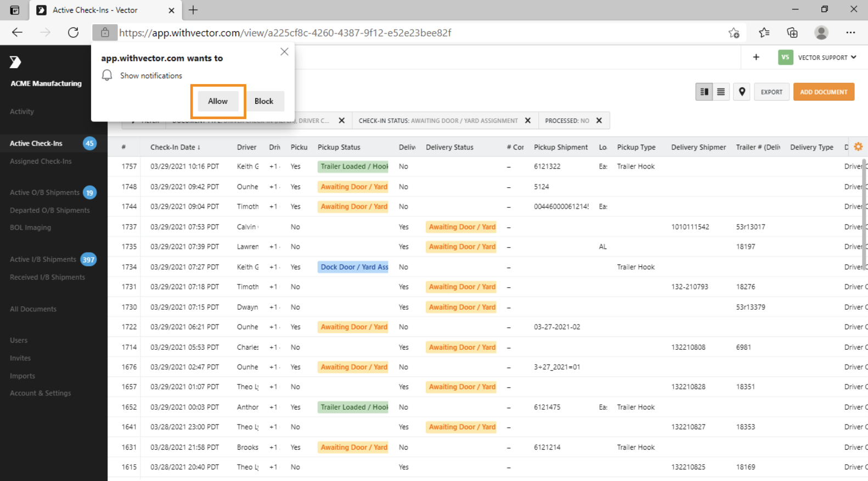Switch to list view icon

721,92
